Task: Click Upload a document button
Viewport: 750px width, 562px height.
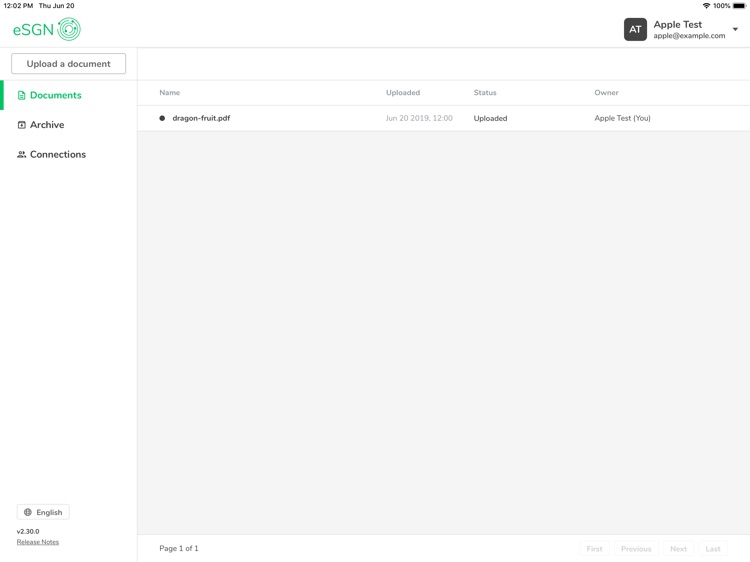Action: tap(68, 64)
